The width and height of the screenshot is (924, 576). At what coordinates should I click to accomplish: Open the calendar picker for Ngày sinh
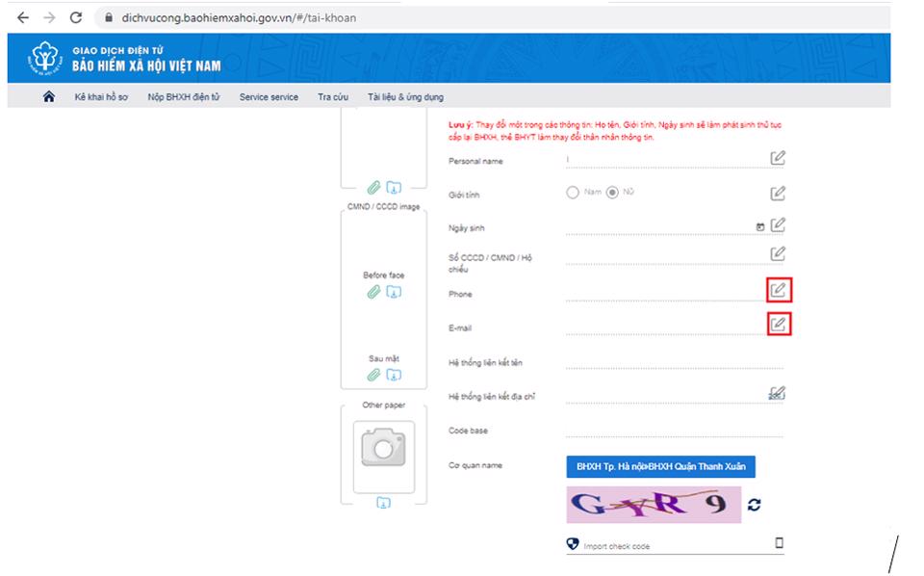coord(760,226)
